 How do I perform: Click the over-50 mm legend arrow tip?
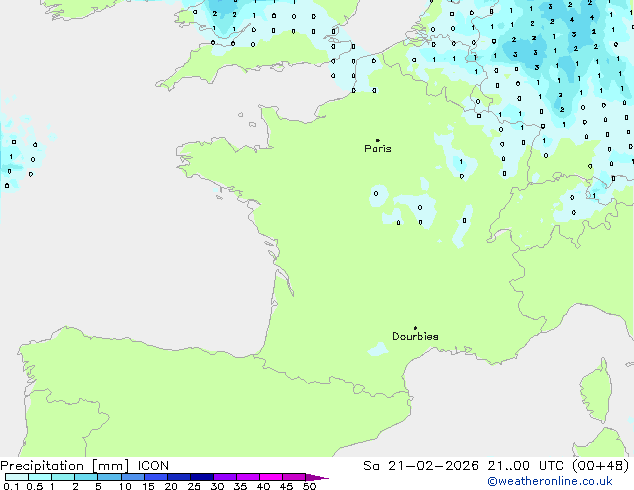click(317, 477)
